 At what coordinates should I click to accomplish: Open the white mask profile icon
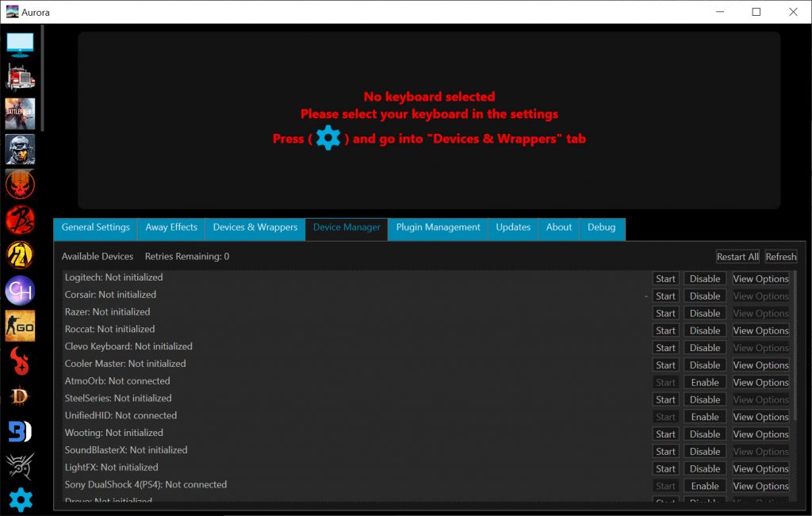point(20,466)
